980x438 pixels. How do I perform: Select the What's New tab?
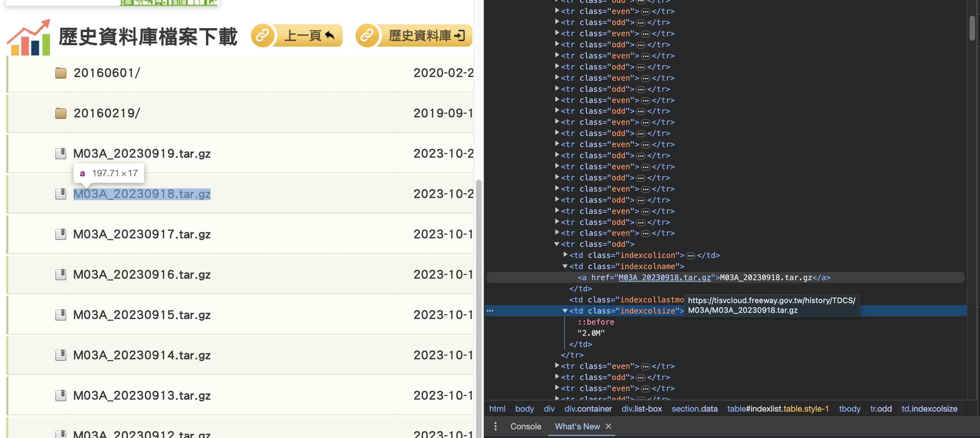click(x=577, y=426)
